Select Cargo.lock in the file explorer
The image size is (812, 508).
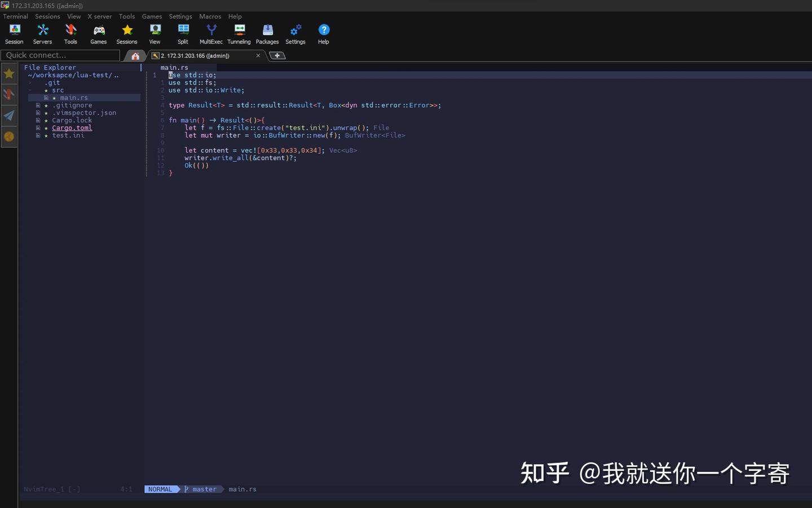[72, 120]
